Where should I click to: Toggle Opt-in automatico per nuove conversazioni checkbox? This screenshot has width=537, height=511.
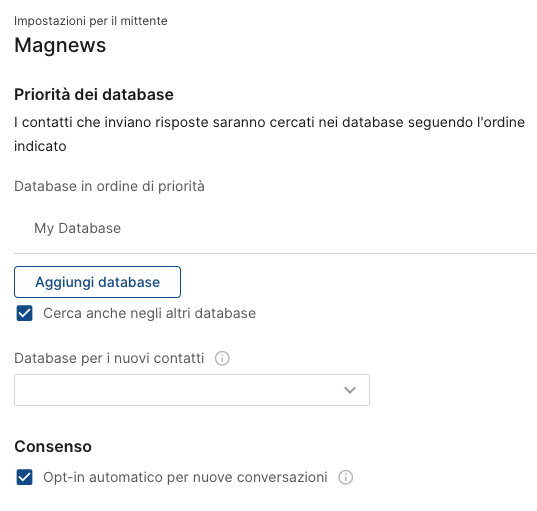pos(24,477)
